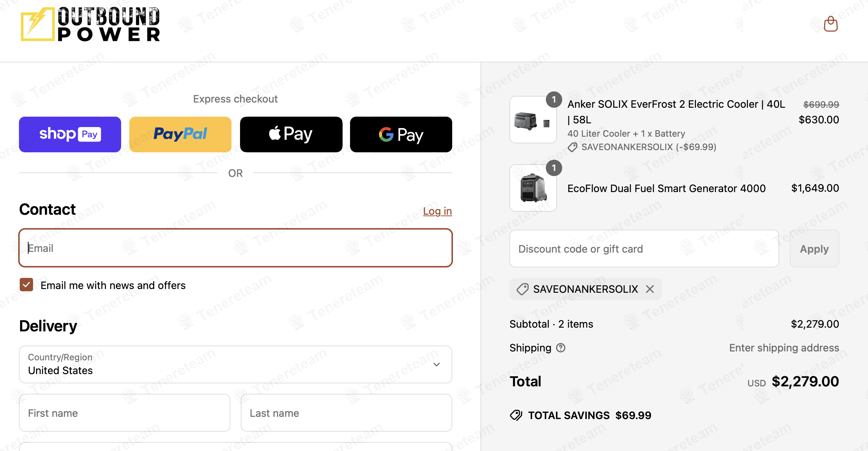Open the shopping bag cart icon
The width and height of the screenshot is (868, 451).
(x=830, y=25)
